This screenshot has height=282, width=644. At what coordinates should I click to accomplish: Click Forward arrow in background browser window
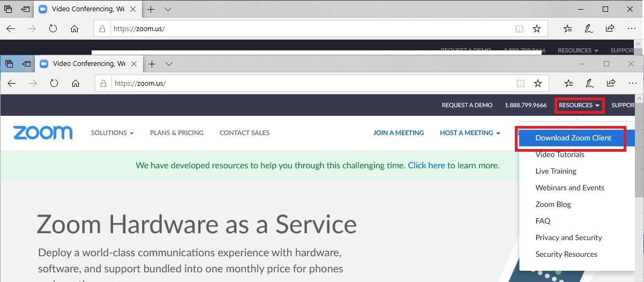[32, 28]
